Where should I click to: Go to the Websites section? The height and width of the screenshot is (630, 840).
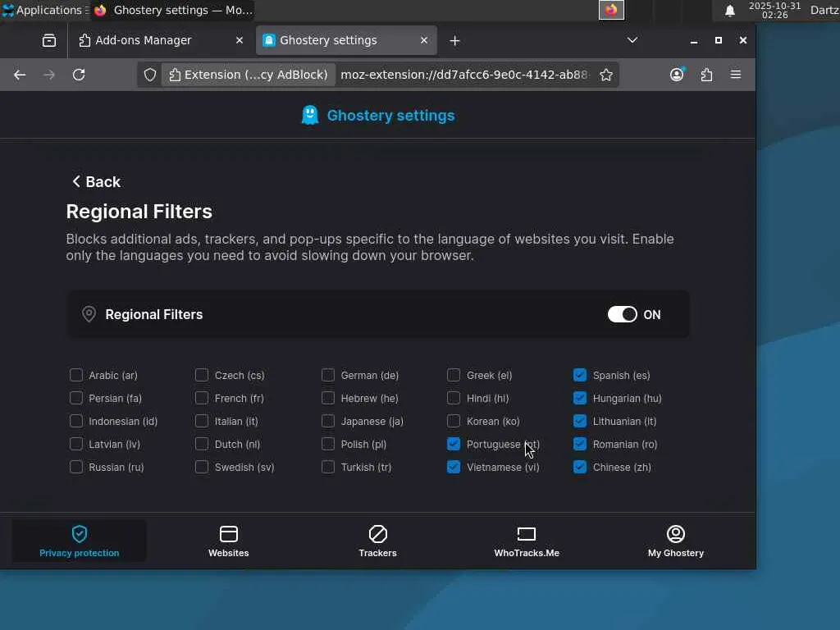pyautogui.click(x=228, y=541)
